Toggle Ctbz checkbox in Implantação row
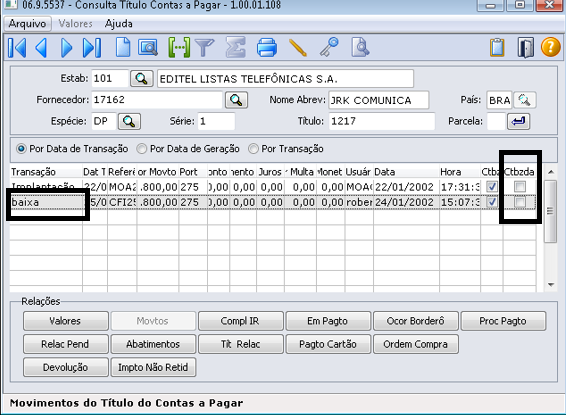 coord(492,187)
